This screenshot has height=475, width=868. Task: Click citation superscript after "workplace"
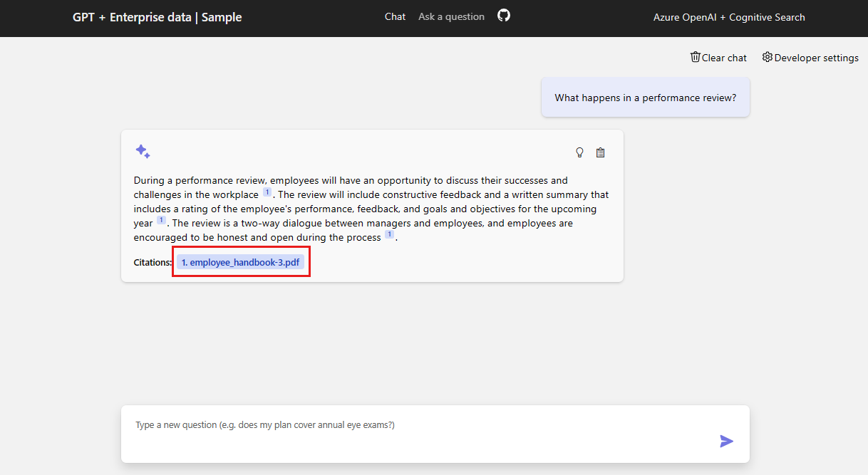tap(267, 192)
